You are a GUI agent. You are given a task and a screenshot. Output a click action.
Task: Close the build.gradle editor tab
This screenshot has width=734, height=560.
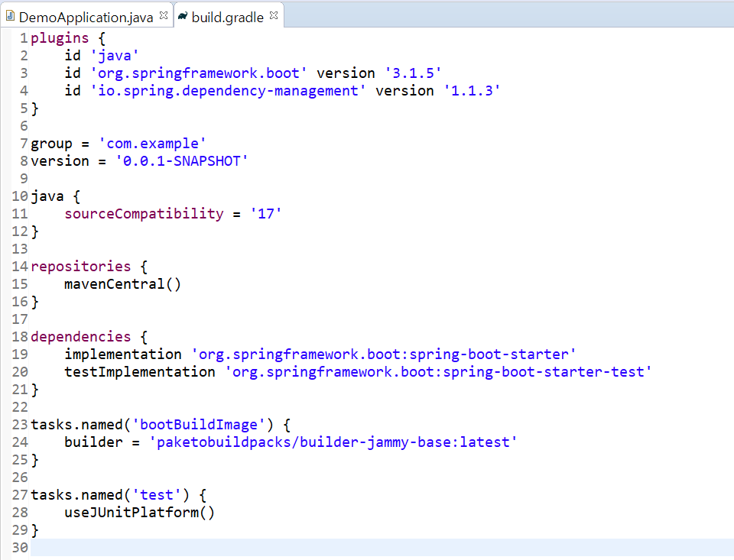click(x=274, y=15)
